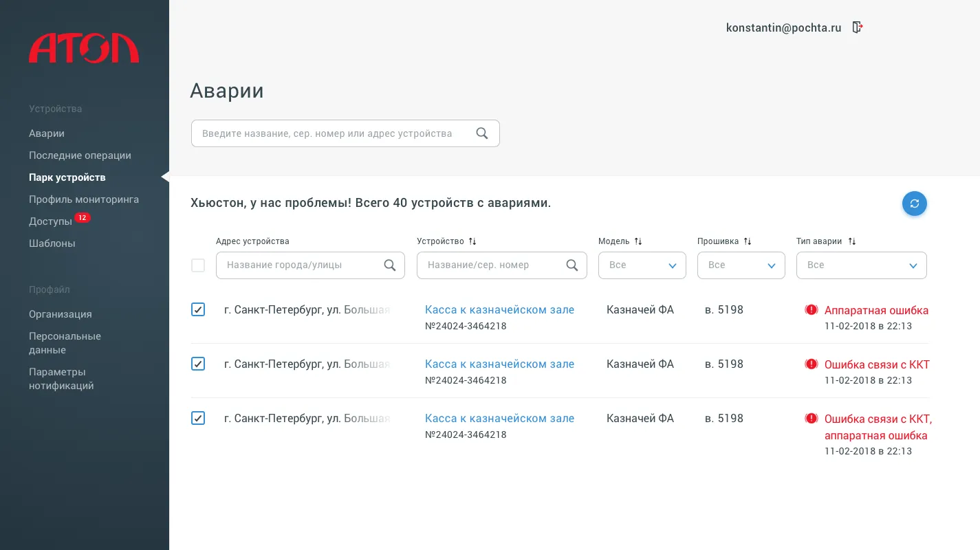Click the Ошибка связи с ККТ, аппаратная ошибка error
The width and height of the screenshot is (980, 550).
tap(878, 427)
